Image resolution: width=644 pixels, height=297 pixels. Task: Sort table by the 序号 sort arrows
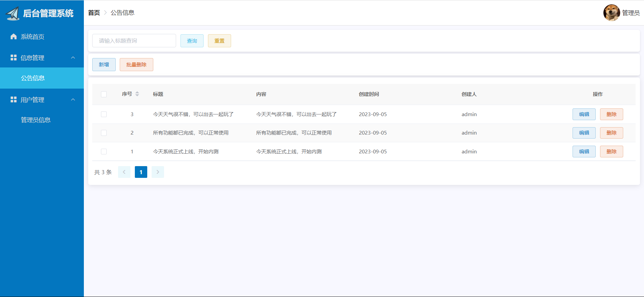coord(137,94)
